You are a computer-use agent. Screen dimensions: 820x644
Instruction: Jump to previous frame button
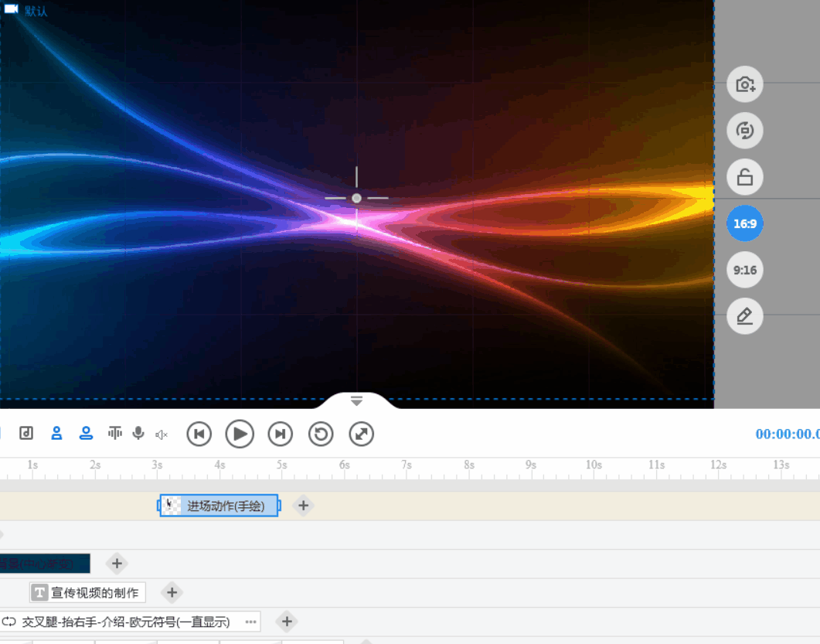tap(199, 434)
